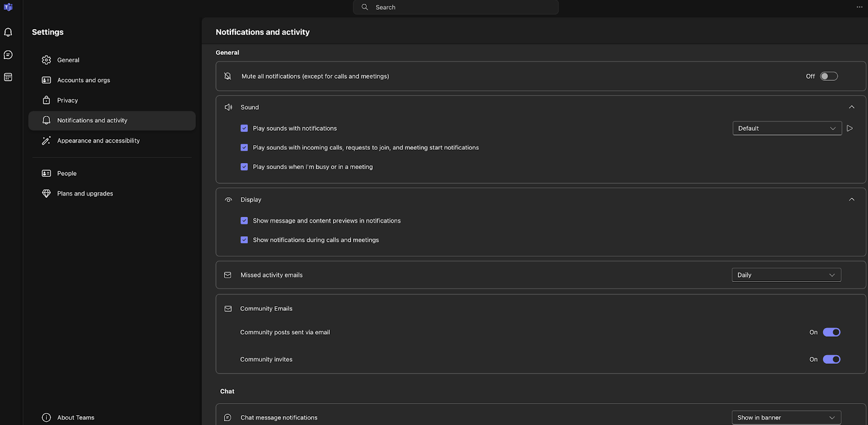The height and width of the screenshot is (425, 868).
Task: Toggle Mute all notifications switch
Action: 829,76
